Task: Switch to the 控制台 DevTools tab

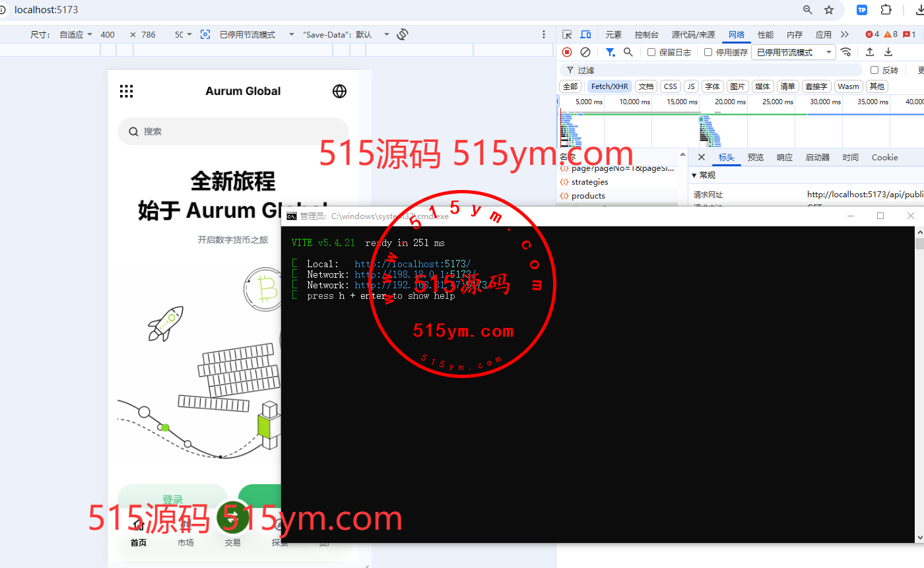Action: click(x=646, y=34)
